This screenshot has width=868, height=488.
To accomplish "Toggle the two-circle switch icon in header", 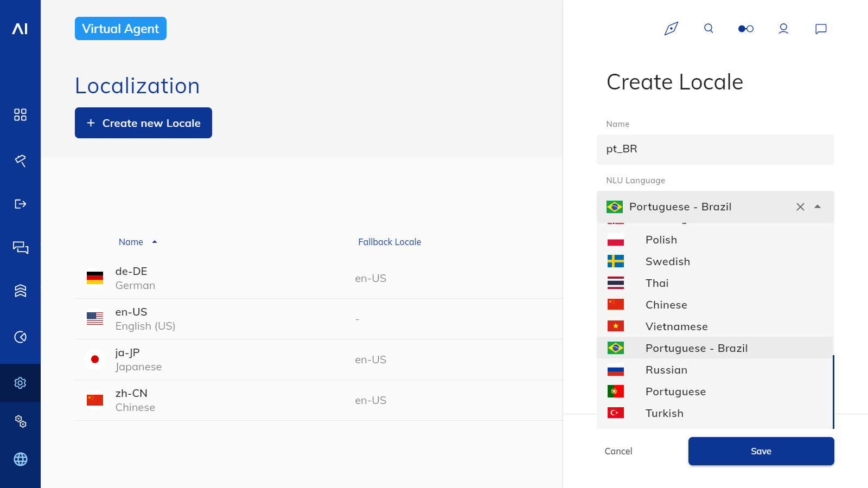I will click(746, 29).
